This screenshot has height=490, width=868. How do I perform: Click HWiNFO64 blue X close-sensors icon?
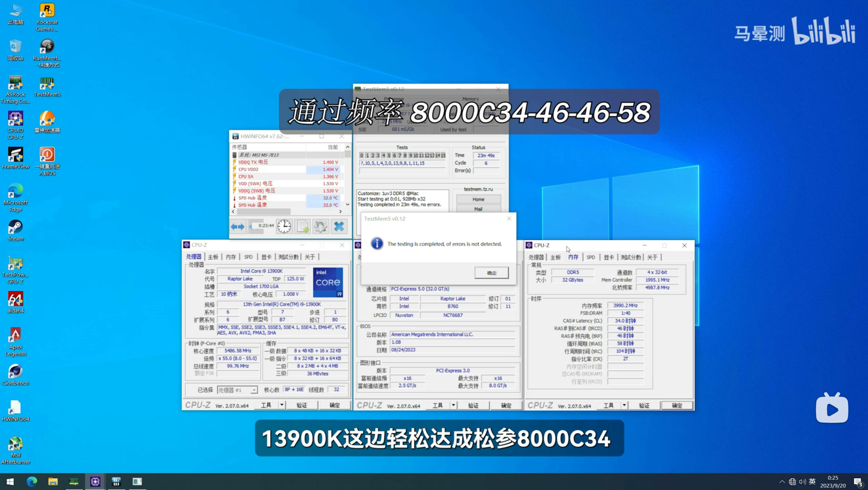(339, 226)
